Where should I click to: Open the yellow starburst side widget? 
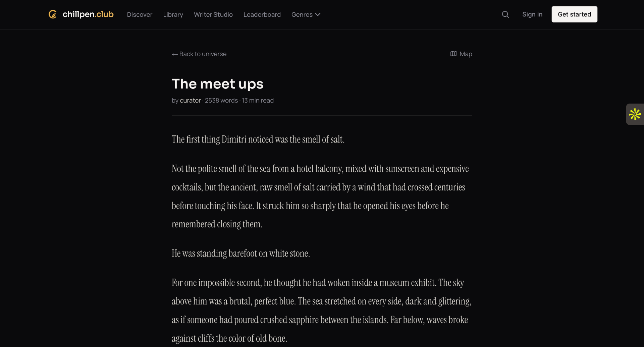click(635, 114)
